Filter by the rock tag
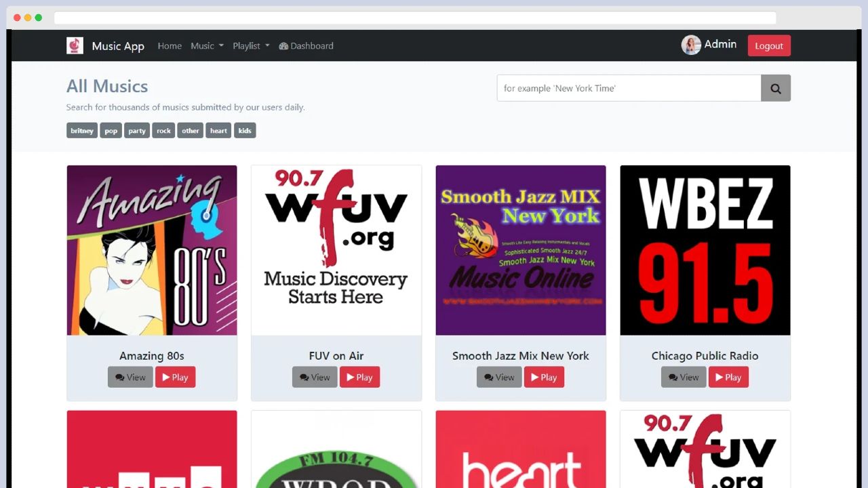The image size is (868, 488). pos(163,130)
